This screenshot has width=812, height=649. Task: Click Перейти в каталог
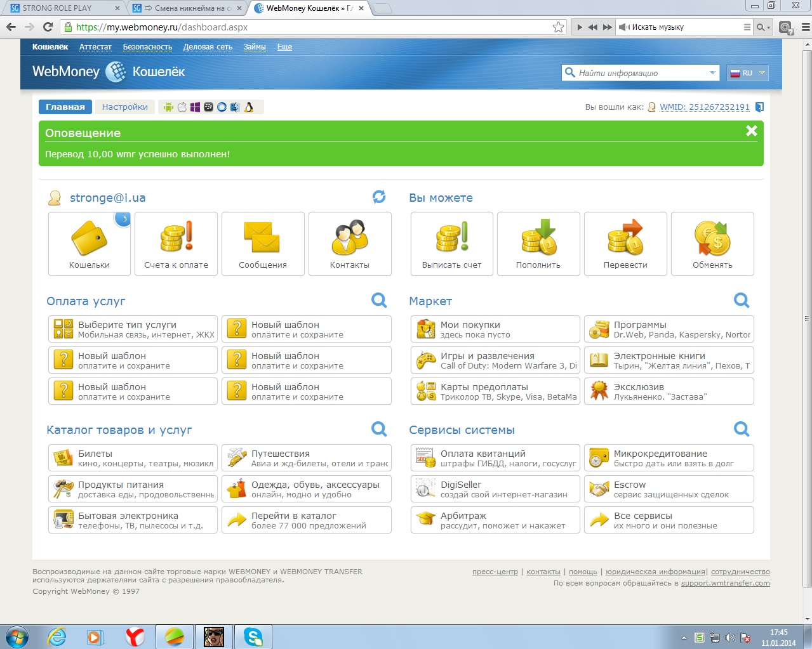pyautogui.click(x=307, y=520)
